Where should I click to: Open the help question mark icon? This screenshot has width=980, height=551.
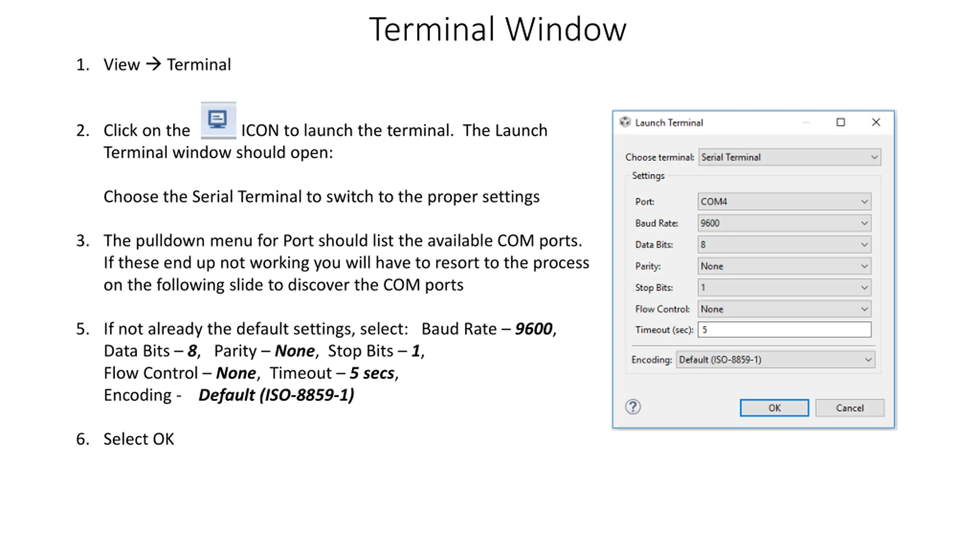(x=633, y=407)
